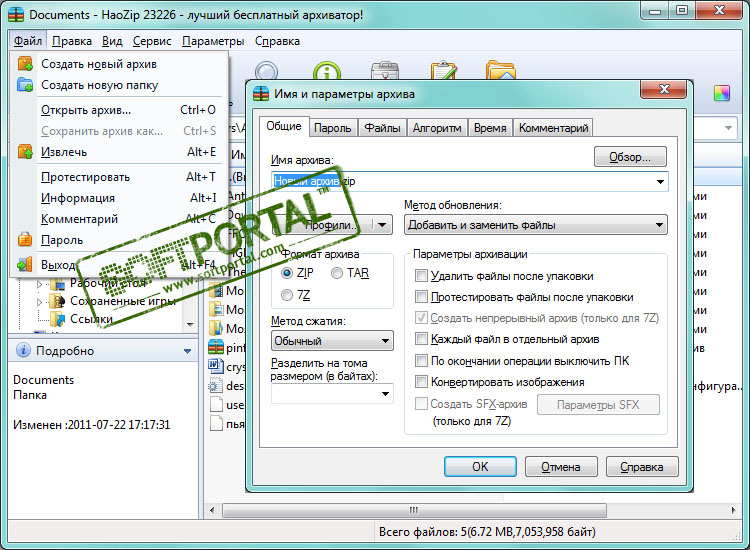Screen dimensions: 750x550
Task: Click the Справка button in dialog
Action: pyautogui.click(x=641, y=467)
